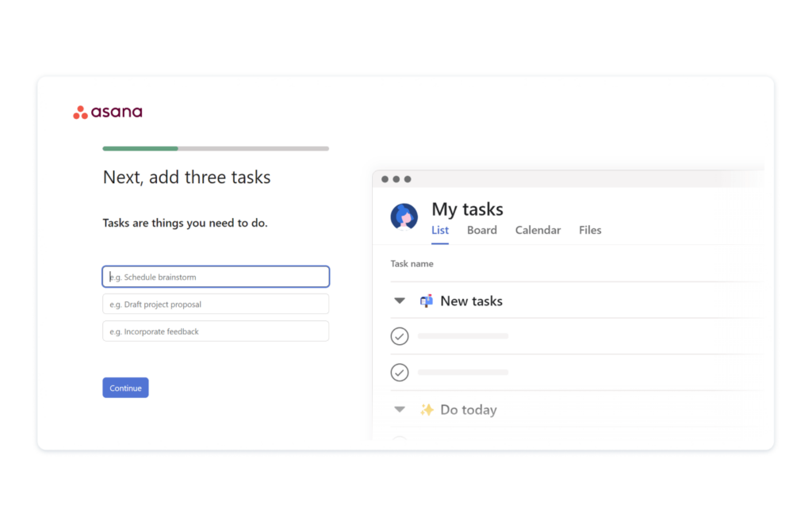Click the My tasks heading
Viewport: 812px width, 528px height.
pyautogui.click(x=467, y=209)
